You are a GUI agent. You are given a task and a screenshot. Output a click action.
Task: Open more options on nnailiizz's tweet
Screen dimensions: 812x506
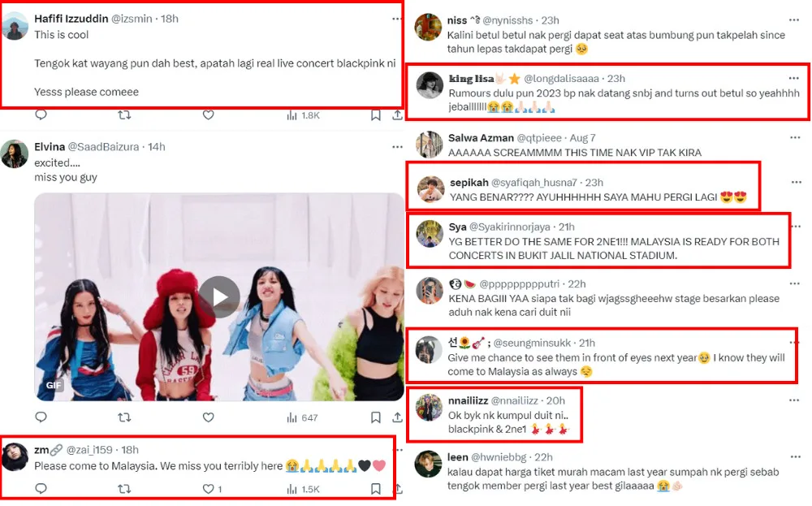click(x=794, y=400)
